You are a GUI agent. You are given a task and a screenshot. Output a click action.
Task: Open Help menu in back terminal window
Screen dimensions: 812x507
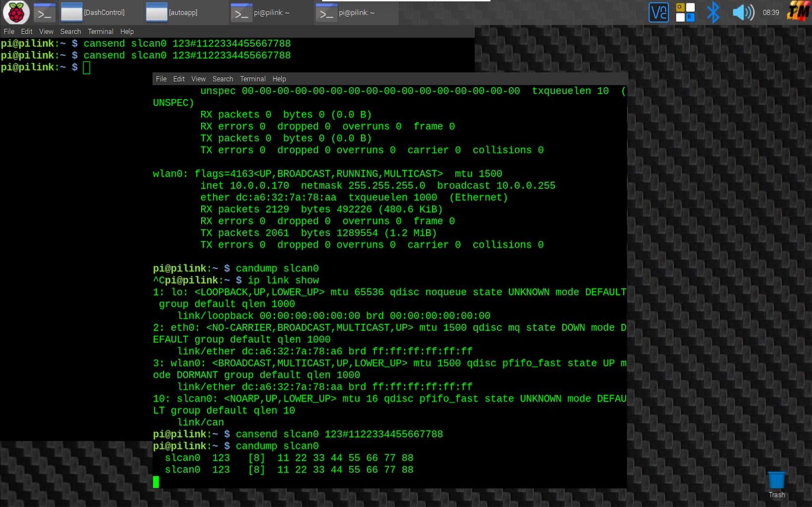pyautogui.click(x=127, y=31)
